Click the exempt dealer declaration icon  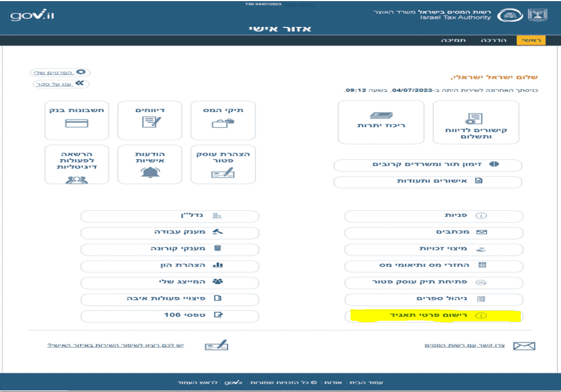[223, 174]
